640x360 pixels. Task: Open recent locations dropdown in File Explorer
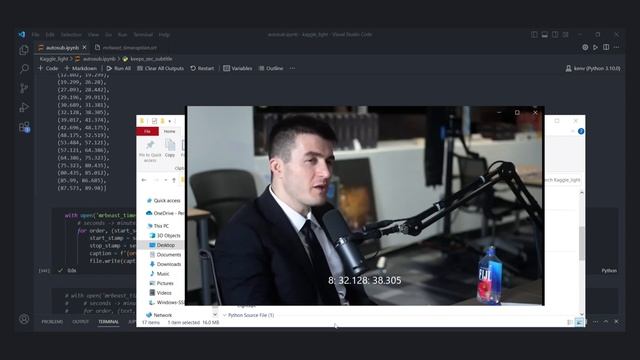point(166,180)
